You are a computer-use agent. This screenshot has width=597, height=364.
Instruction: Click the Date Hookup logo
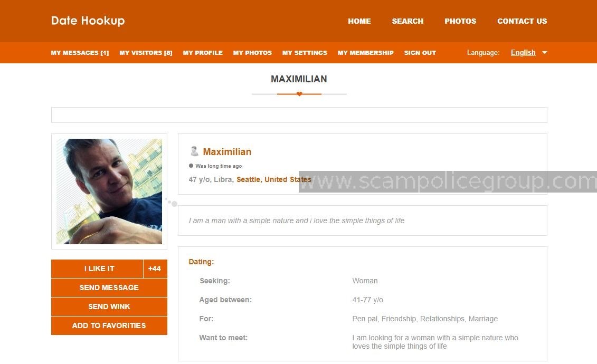pyautogui.click(x=88, y=21)
